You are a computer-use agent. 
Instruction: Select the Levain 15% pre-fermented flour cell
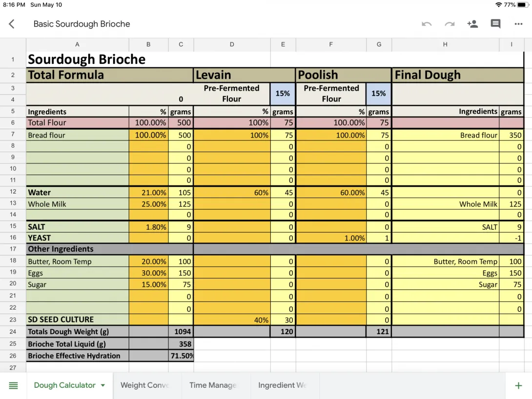coord(283,94)
